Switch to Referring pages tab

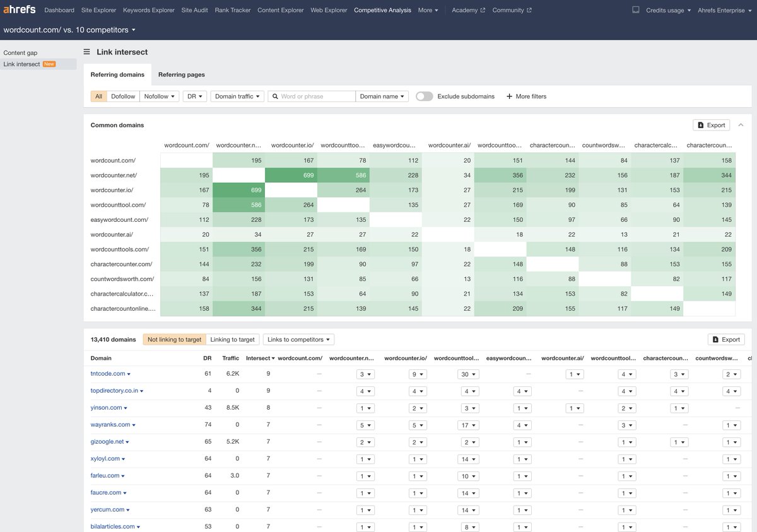182,74
